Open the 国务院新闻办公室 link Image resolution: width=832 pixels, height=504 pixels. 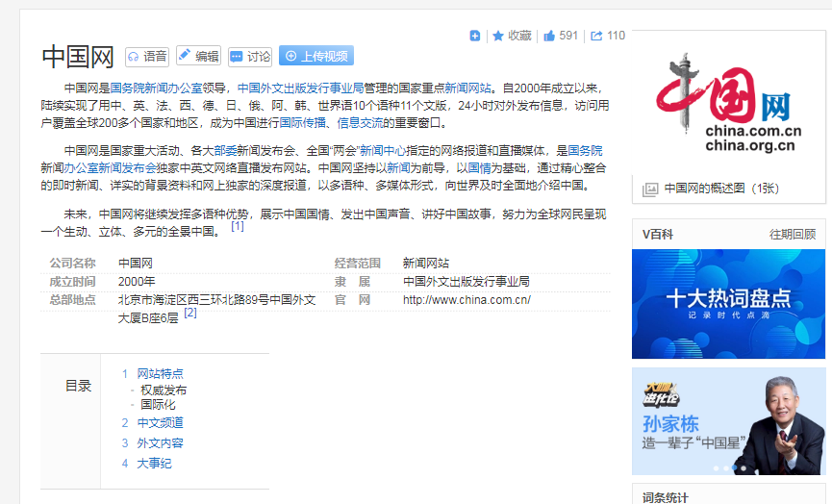click(x=157, y=88)
